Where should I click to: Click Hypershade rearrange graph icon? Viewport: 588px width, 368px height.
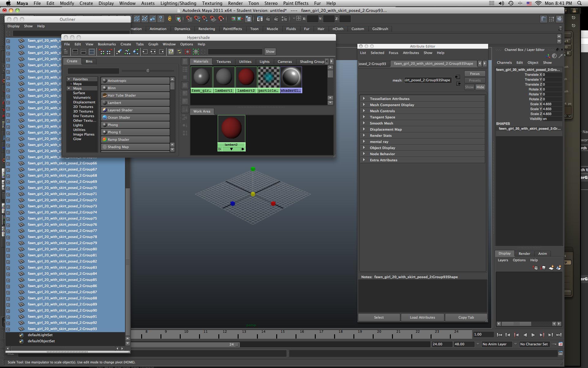[x=127, y=52]
